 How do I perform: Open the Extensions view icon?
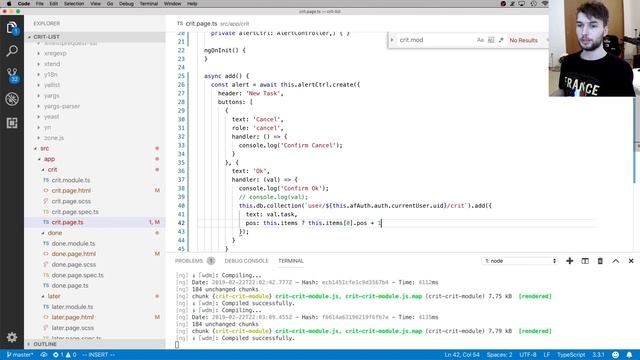pyautogui.click(x=12, y=123)
